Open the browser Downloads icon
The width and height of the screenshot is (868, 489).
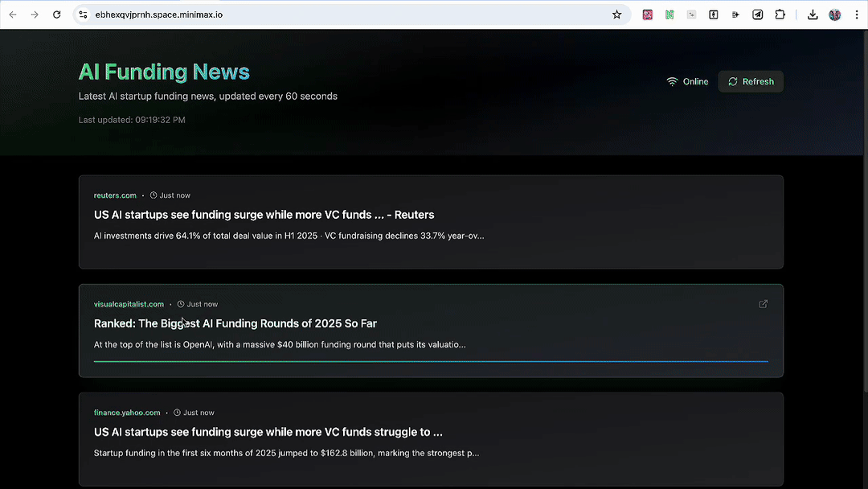tap(812, 14)
